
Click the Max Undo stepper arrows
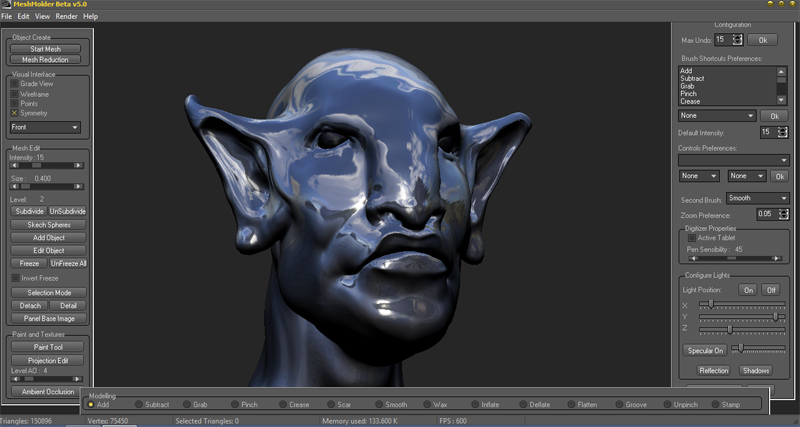[737, 40]
